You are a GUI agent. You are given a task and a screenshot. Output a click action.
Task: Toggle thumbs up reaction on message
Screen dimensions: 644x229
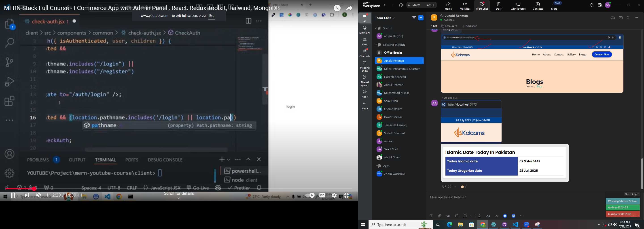tap(464, 187)
